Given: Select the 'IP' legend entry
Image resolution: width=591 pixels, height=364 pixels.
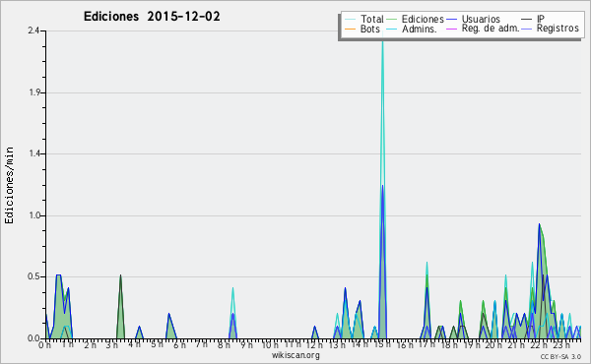Looking at the screenshot, I should tap(533, 19).
